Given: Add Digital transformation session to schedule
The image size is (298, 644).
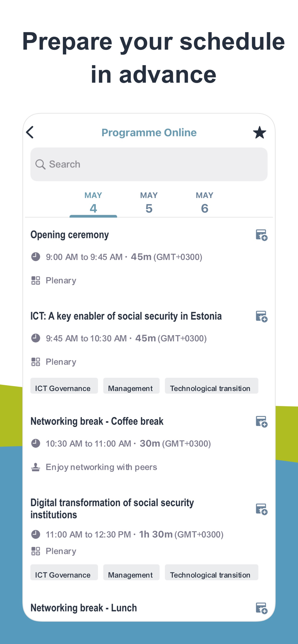Looking at the screenshot, I should [x=261, y=509].
